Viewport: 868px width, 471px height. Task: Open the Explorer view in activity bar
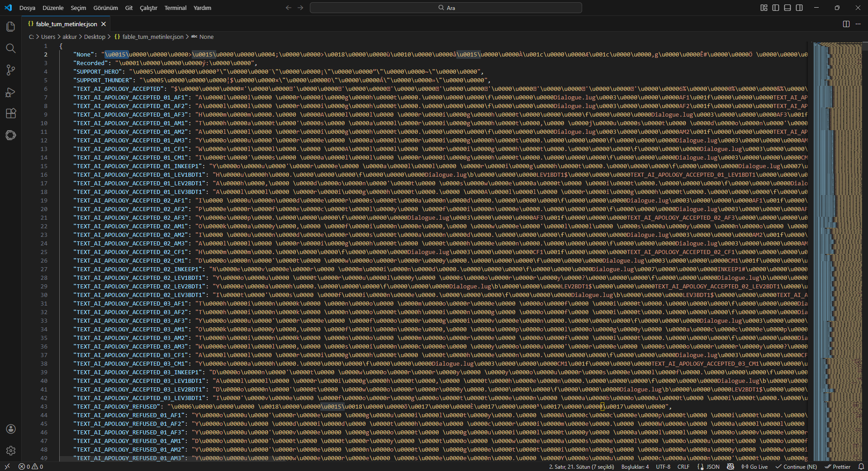[11, 27]
